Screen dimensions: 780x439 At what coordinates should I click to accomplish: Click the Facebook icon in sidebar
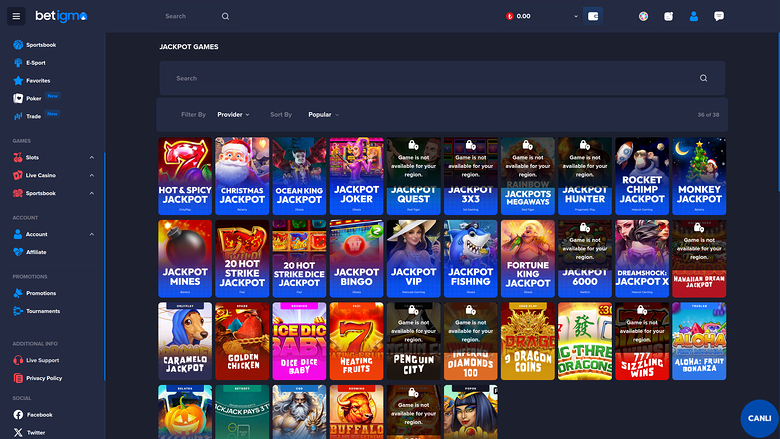pos(18,415)
